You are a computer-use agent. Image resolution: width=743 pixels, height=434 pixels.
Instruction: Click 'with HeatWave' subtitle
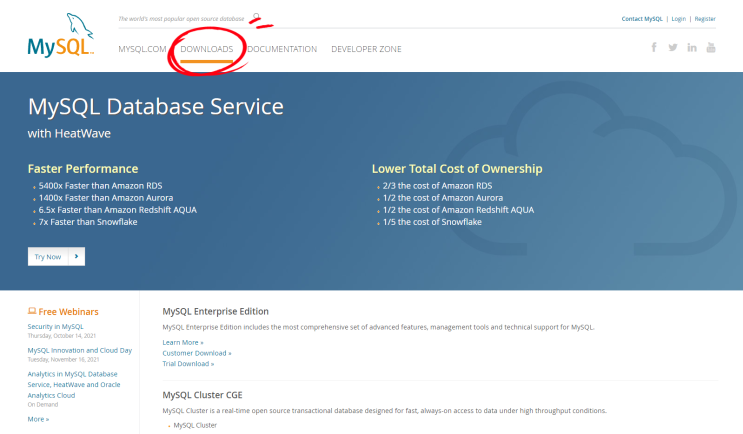[x=69, y=134]
